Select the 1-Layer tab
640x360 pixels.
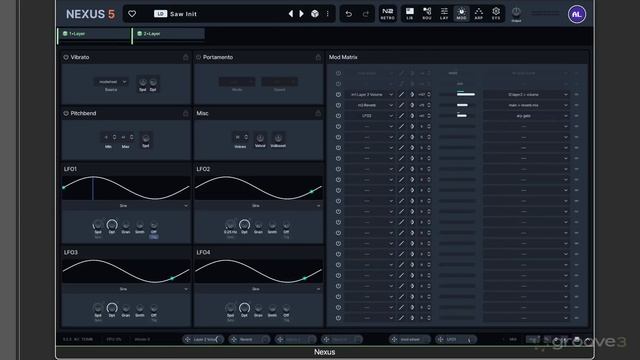pyautogui.click(x=94, y=34)
